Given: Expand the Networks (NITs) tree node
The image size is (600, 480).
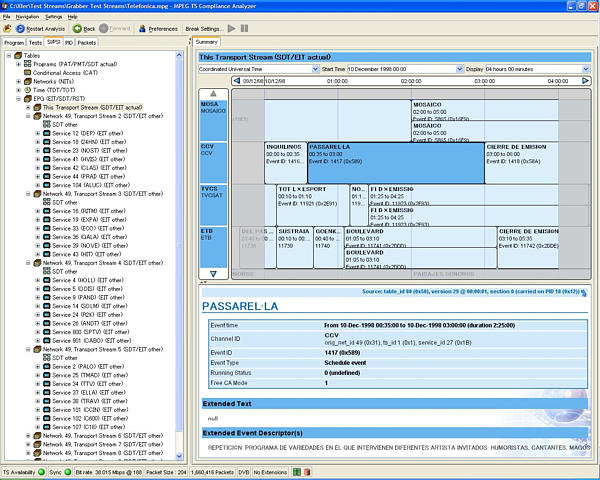Looking at the screenshot, I should 18,81.
